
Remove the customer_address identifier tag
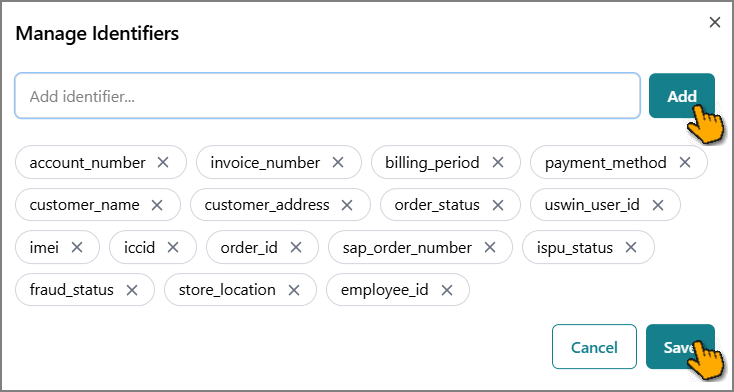[347, 205]
